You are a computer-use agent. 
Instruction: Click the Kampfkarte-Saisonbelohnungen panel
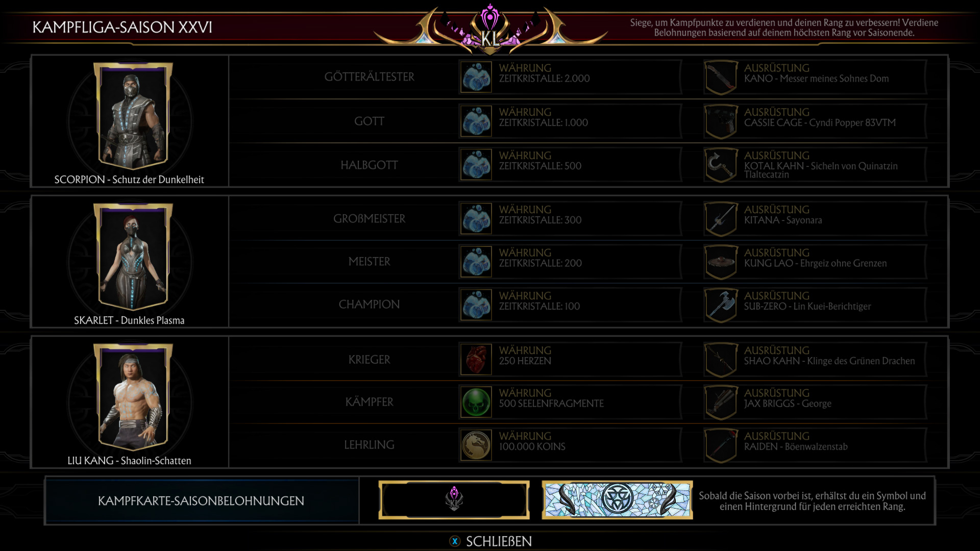(x=202, y=500)
